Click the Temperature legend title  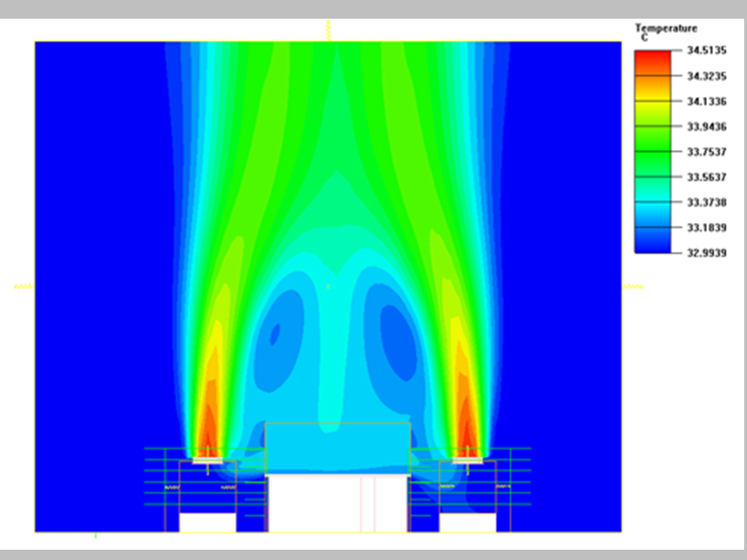tap(665, 28)
